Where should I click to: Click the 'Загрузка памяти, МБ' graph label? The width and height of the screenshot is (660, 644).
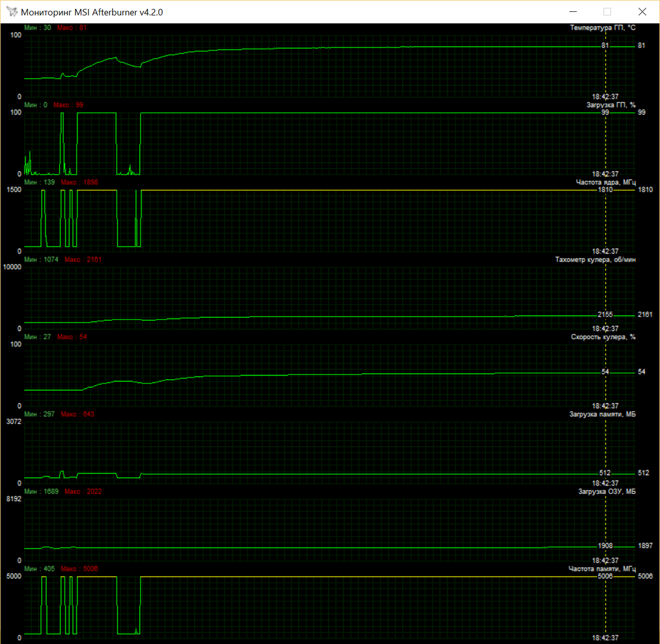[x=602, y=414]
